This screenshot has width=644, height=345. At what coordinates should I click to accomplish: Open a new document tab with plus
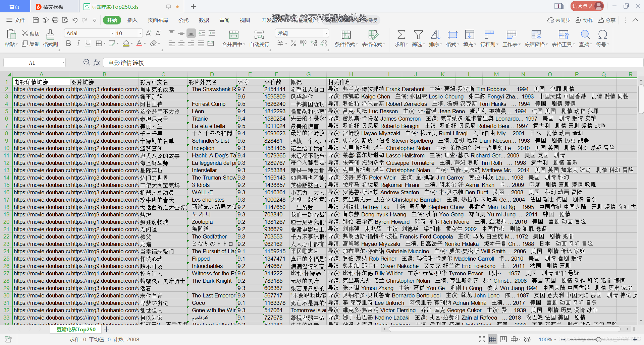click(193, 6)
